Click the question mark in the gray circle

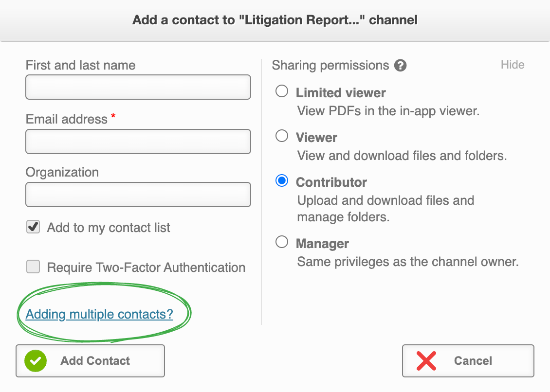[400, 65]
